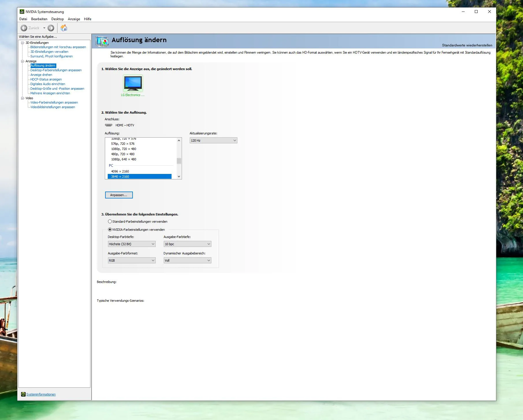Viewport: 523px width, 420px height.
Task: Click resolution list scroll down arrow
Action: (179, 177)
